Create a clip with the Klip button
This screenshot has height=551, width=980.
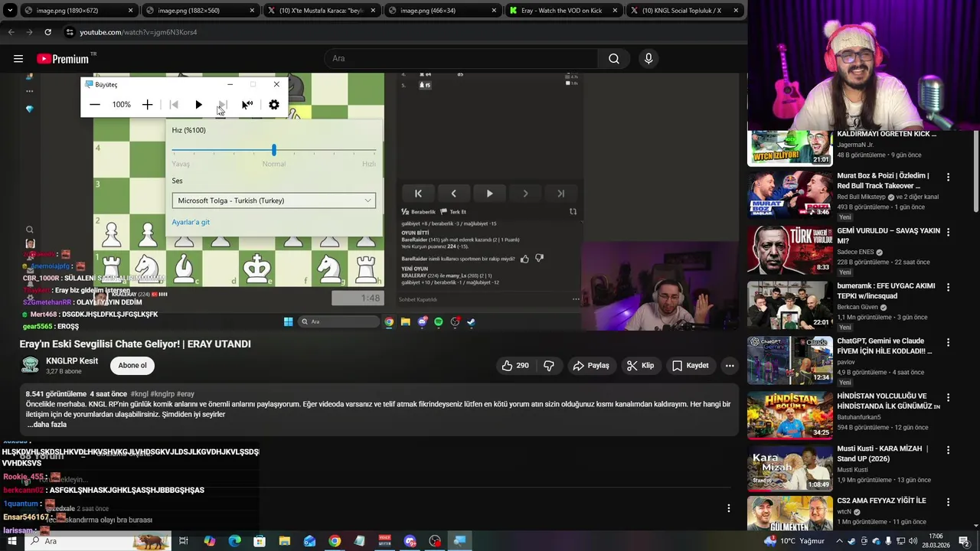tap(640, 366)
